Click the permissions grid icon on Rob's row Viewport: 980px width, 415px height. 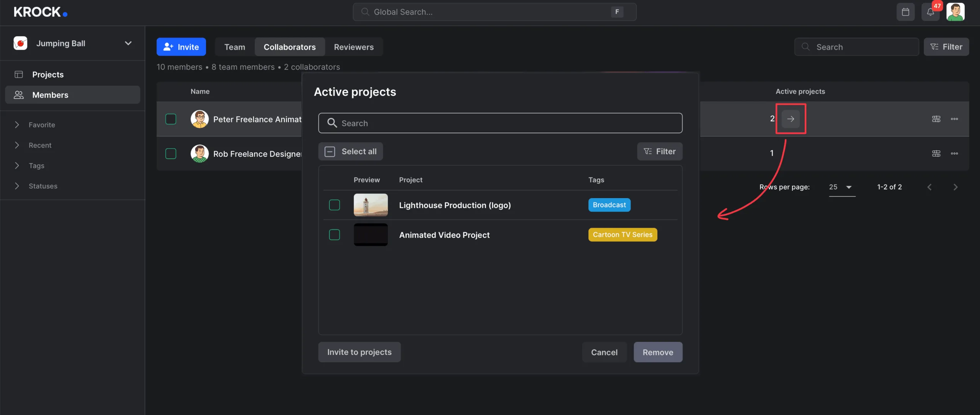coord(936,153)
